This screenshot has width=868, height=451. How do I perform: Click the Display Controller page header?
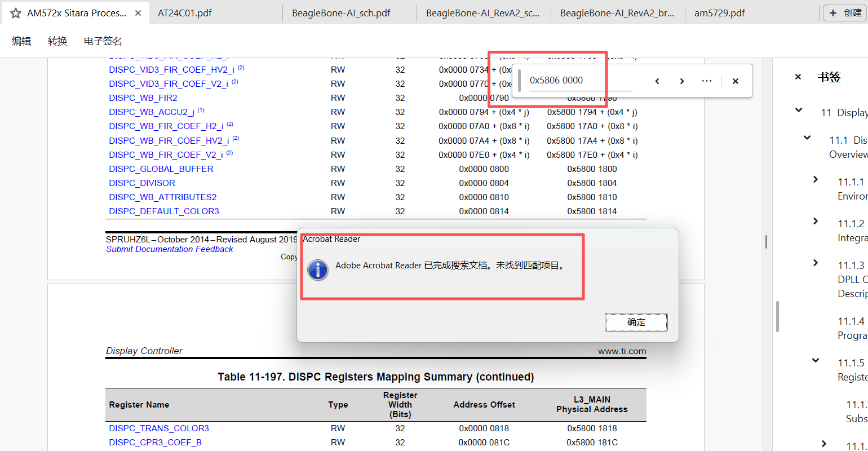point(144,351)
